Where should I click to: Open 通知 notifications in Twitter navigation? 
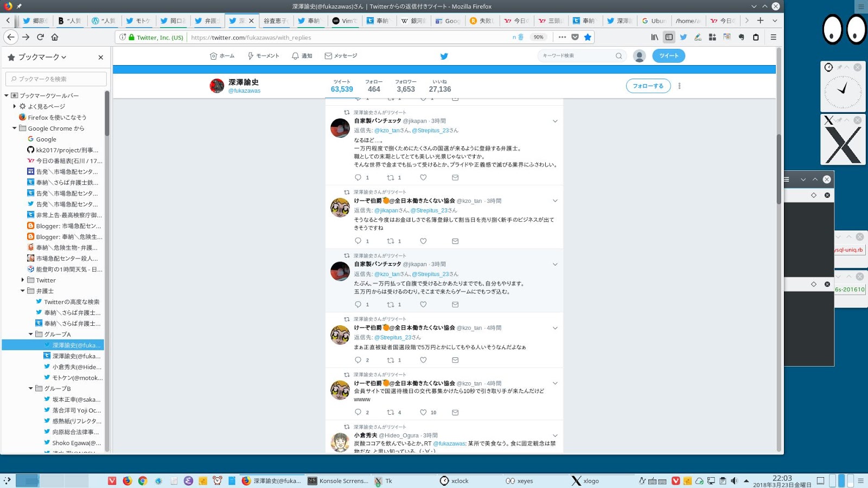pyautogui.click(x=302, y=56)
